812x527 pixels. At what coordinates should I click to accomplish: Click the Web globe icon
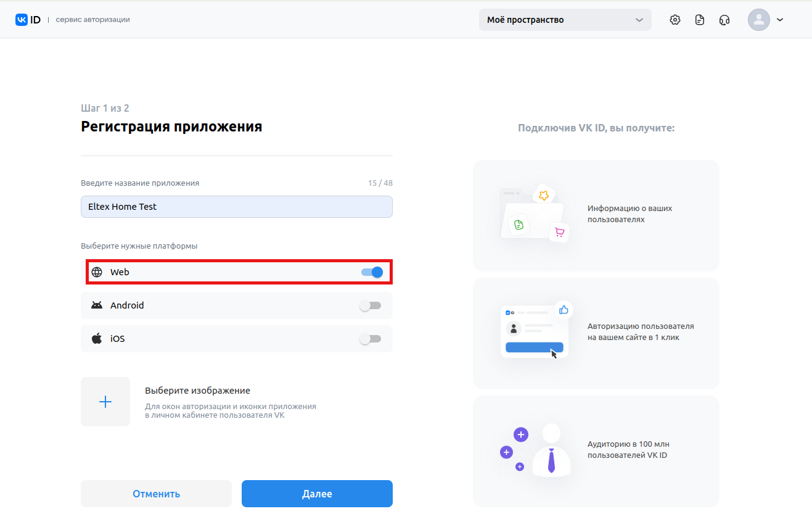click(97, 272)
